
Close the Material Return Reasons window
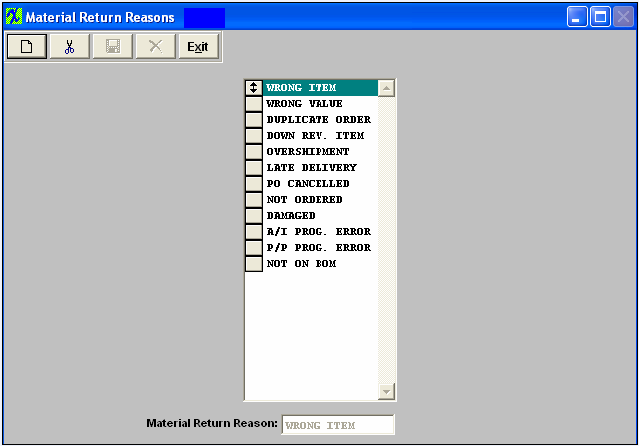click(x=624, y=17)
